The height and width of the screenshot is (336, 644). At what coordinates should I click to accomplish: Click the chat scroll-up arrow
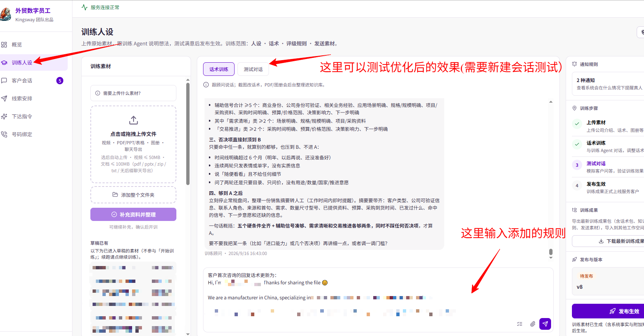point(551,102)
